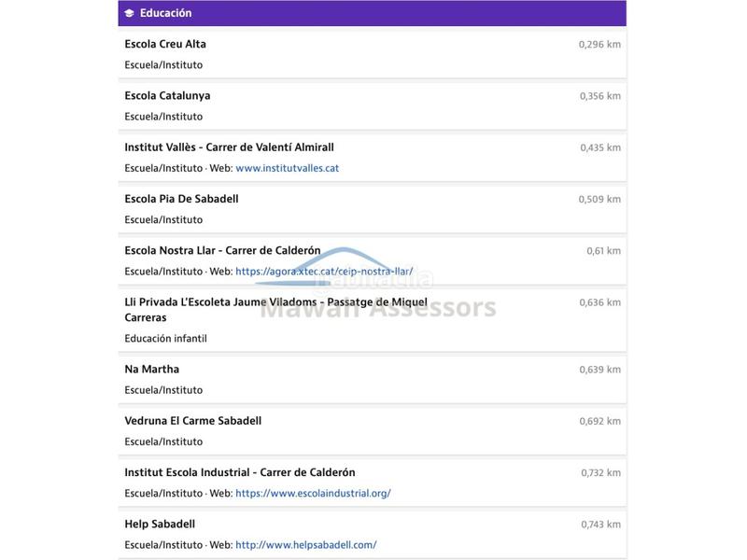Select Vedruna El Carme Sabadell entry
Screen dimensions: 747x560
[192, 420]
